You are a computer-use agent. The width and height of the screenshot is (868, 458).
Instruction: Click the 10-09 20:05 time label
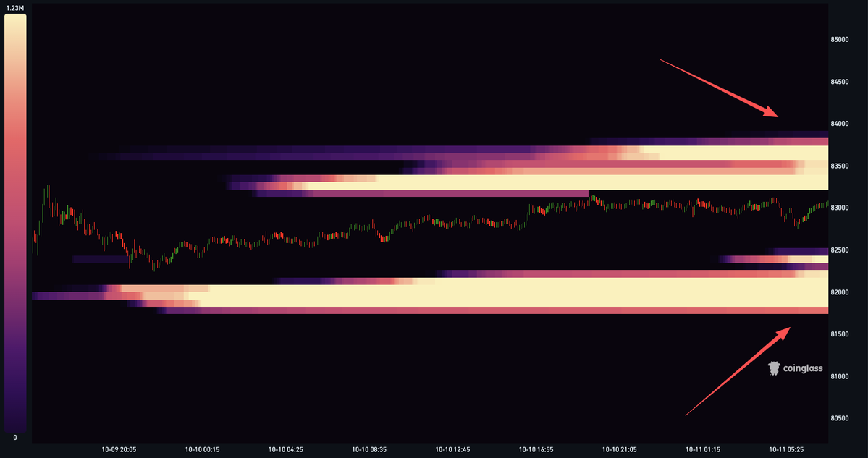point(119,450)
